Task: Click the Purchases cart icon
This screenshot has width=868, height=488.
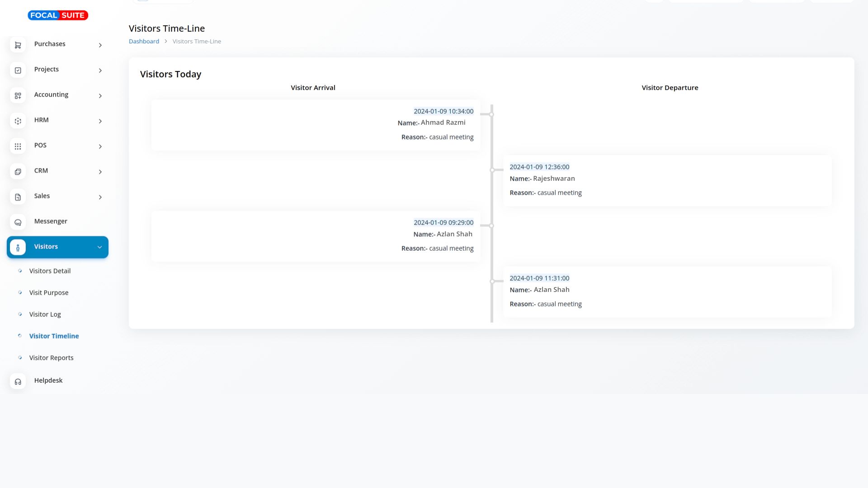Action: 18,45
